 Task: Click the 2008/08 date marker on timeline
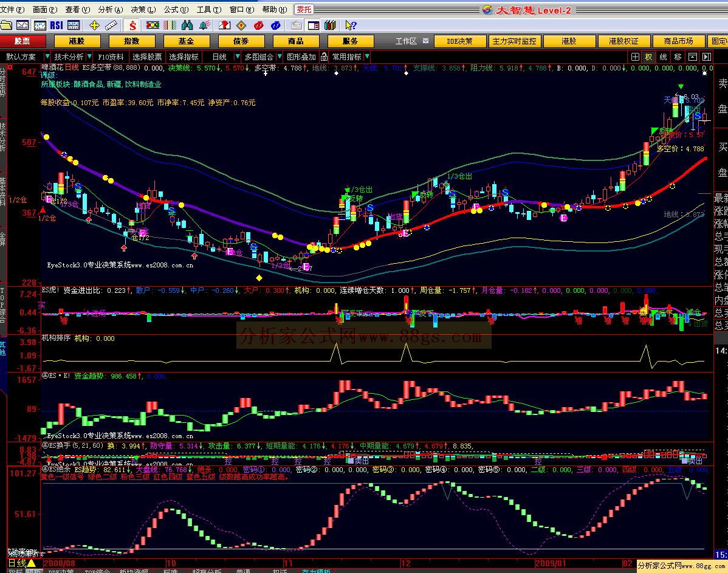(x=60, y=563)
